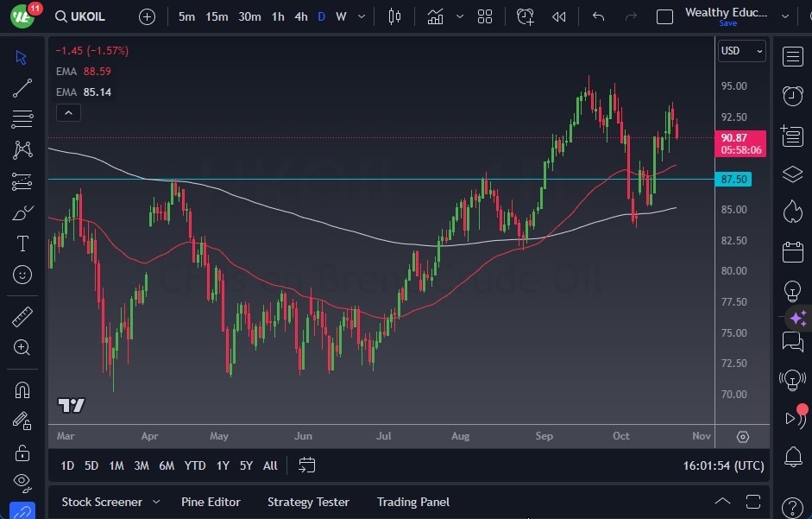
Task: Select the Measure ruler tool
Action: point(22,317)
